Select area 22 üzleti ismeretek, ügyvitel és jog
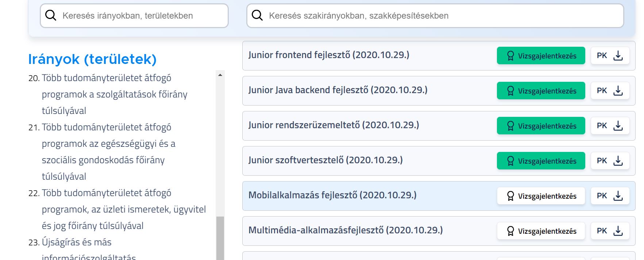This screenshot has height=260, width=644. pyautogui.click(x=123, y=209)
